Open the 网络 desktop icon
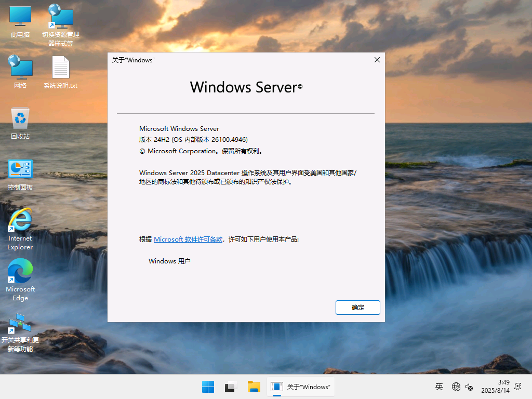This screenshot has width=532, height=399. tap(20, 72)
